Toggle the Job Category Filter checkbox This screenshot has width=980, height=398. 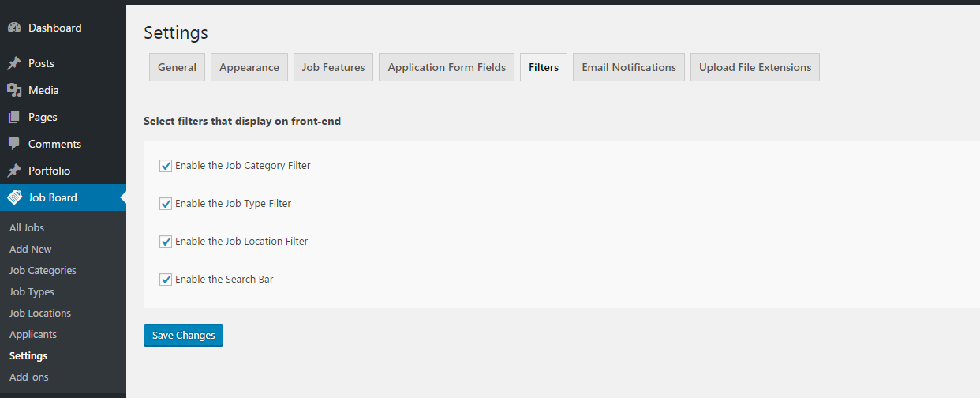(166, 166)
